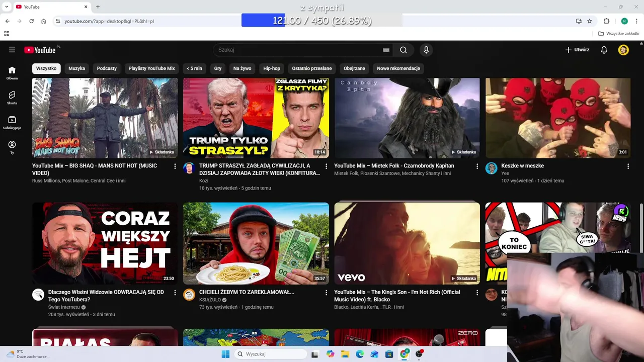Reload the page in Chrome

tap(31, 21)
